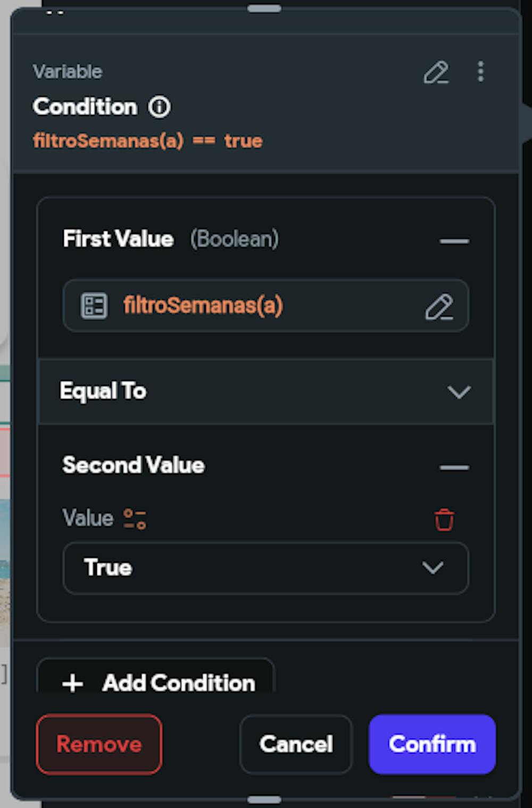Screen dimensions: 532x808
Task: Cancel the condition changes
Action: point(296,744)
